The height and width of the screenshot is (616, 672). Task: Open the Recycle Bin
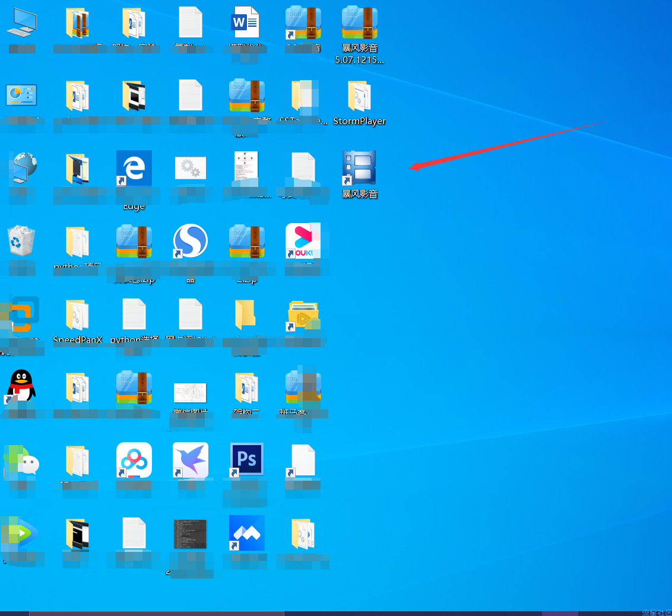21,241
